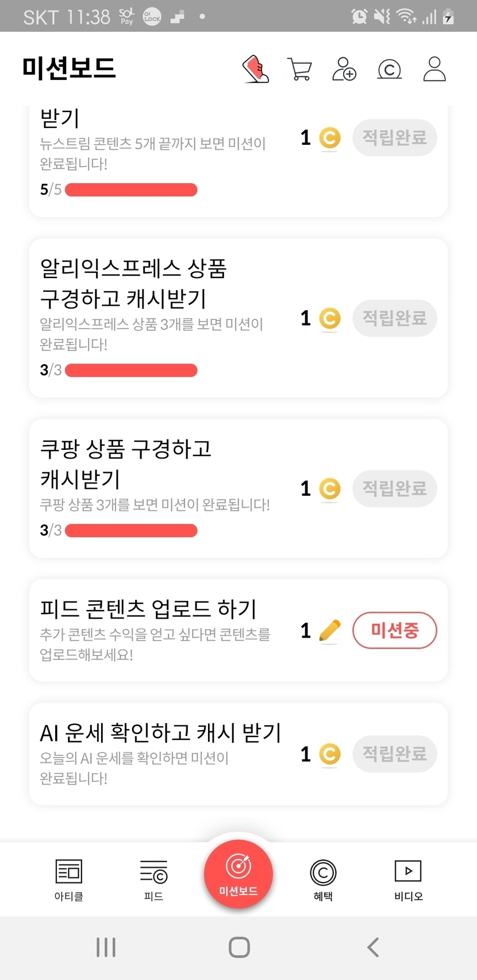Tap the 쿠팡 mission 3/3 progress bar

pyautogui.click(x=131, y=530)
